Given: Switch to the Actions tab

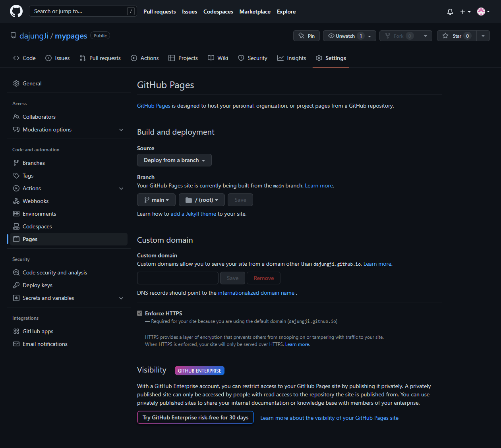Looking at the screenshot, I should [x=145, y=58].
